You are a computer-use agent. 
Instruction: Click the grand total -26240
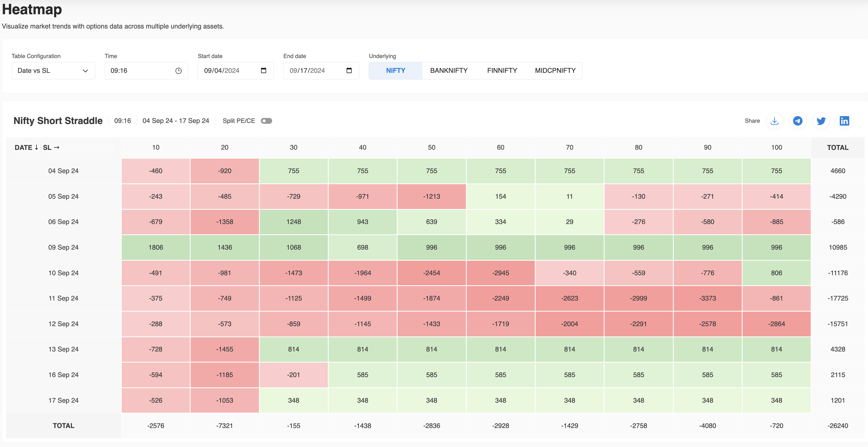[838, 426]
